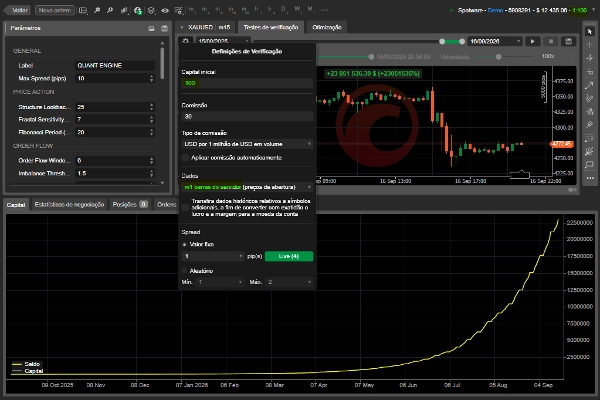
Task: Select the Fibonacci drawing tool
Action: (x=590, y=111)
